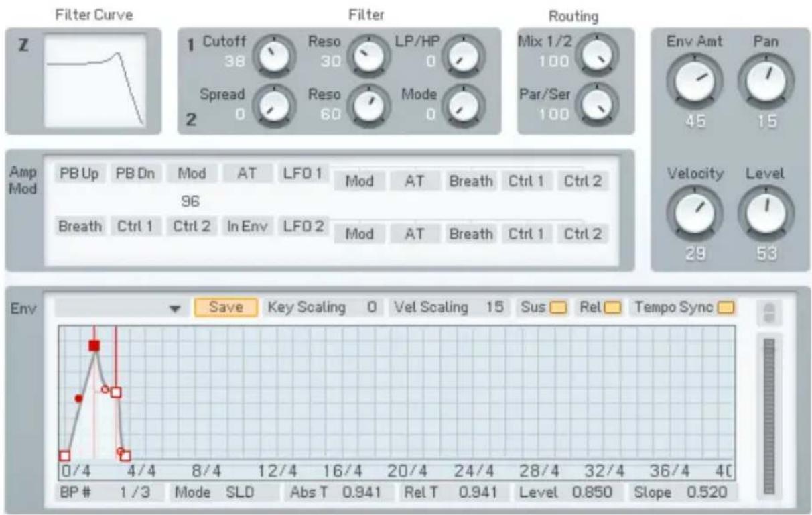Image resolution: width=812 pixels, height=515 pixels.
Task: Click the envelope zoom stepper icon
Action: click(768, 313)
